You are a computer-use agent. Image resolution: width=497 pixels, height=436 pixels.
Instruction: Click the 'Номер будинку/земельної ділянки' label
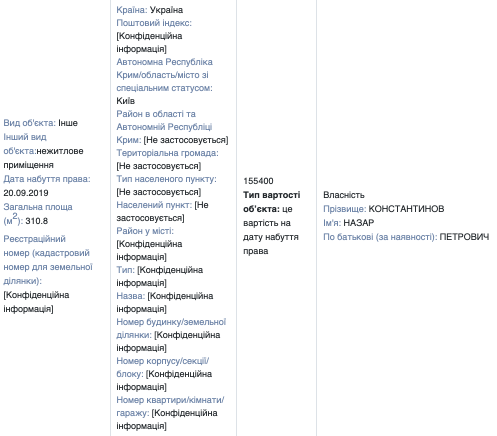coord(171,328)
